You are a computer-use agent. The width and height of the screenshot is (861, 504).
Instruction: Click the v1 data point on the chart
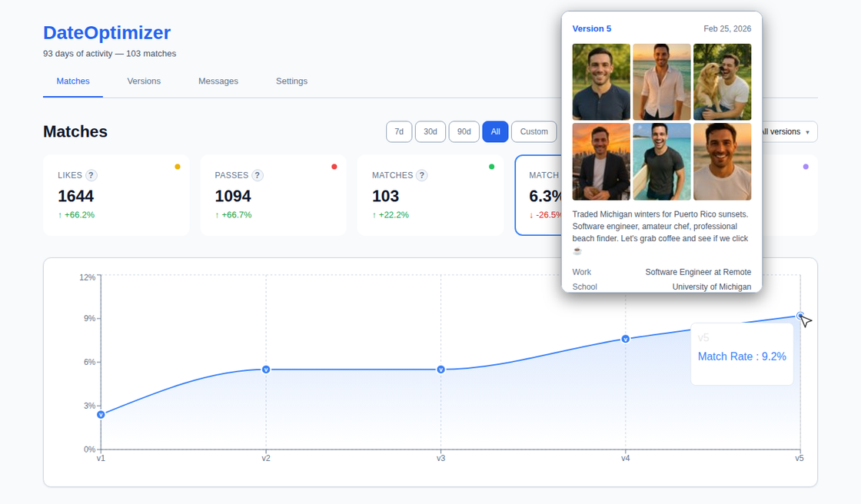pos(101,413)
